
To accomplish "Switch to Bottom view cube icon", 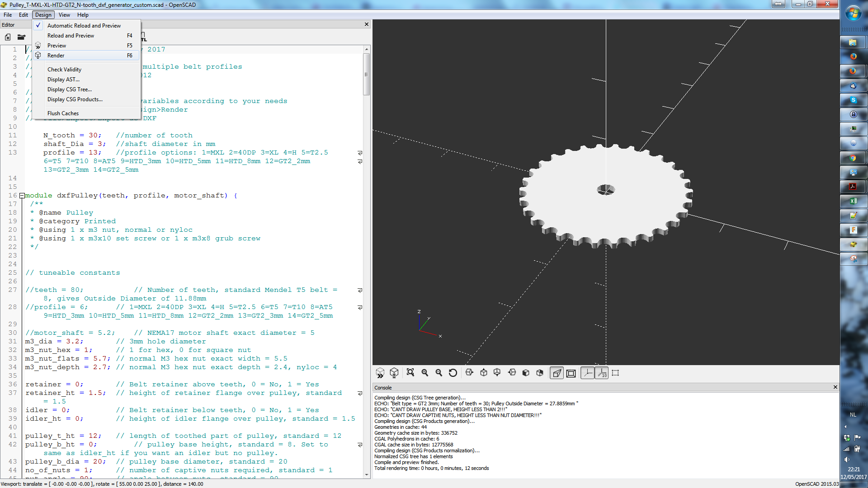I will pyautogui.click(x=497, y=373).
